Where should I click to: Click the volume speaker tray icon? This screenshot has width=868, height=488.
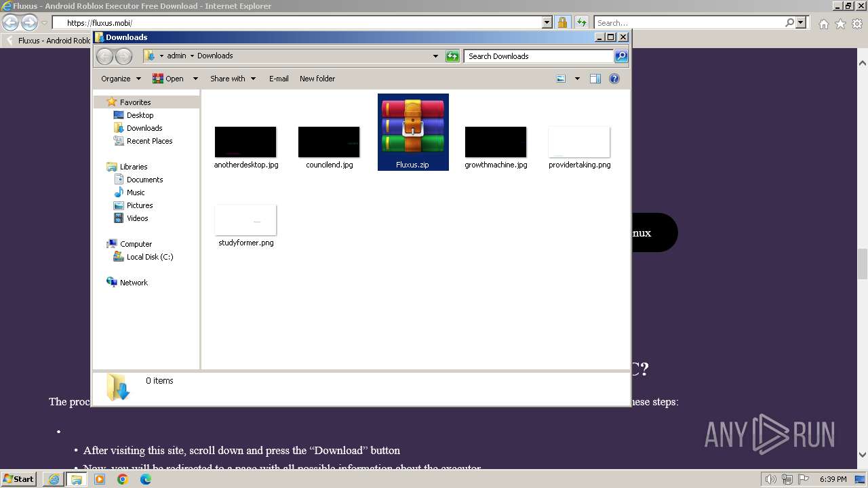[771, 479]
